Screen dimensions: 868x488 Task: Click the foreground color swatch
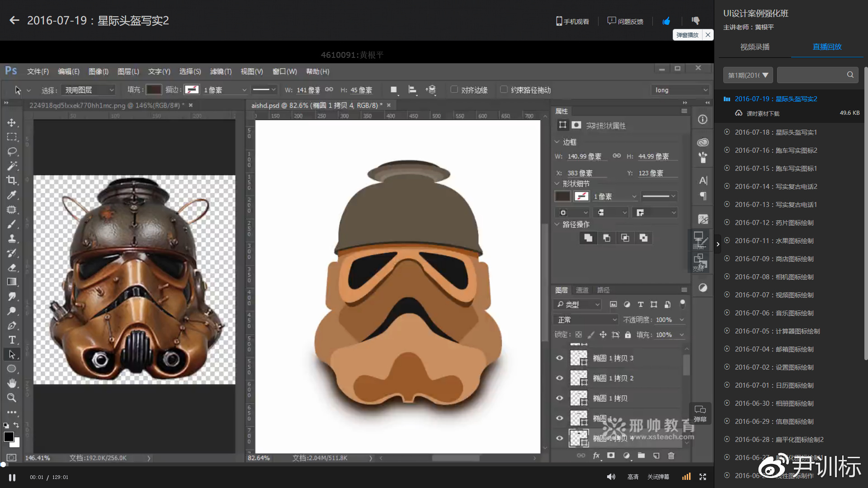(x=9, y=437)
